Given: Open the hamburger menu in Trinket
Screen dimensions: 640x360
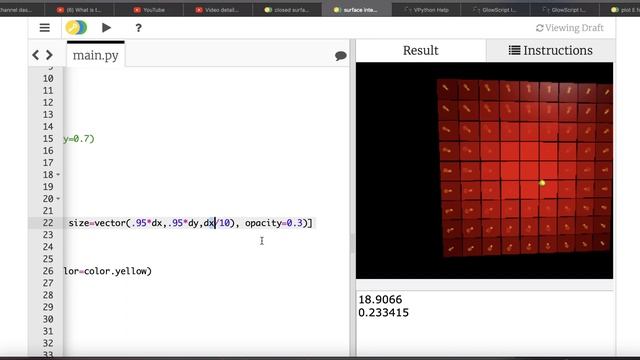Looking at the screenshot, I should click(44, 28).
